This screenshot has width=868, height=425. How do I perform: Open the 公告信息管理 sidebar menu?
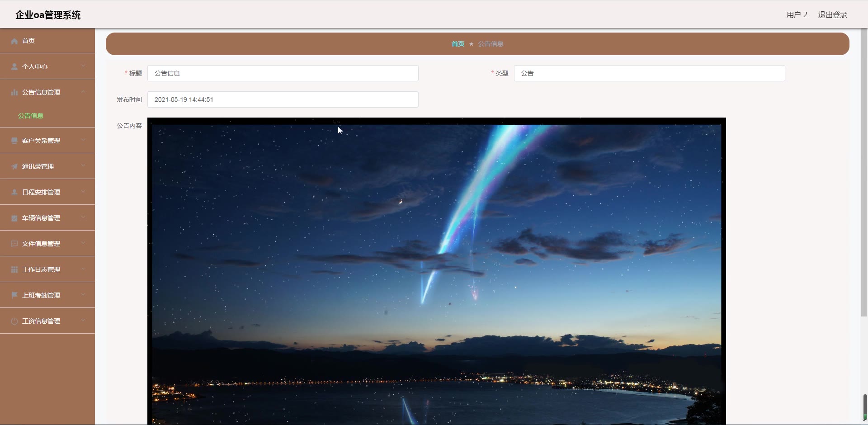(47, 92)
